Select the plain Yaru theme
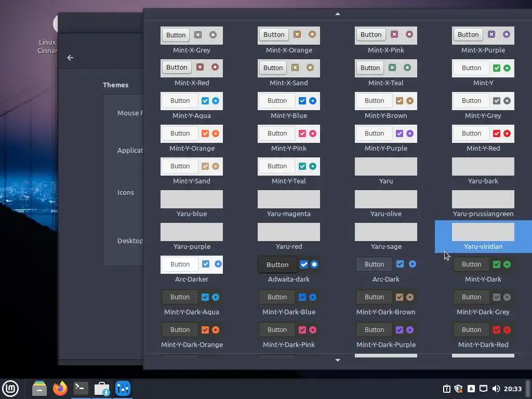532x399 pixels. click(386, 171)
